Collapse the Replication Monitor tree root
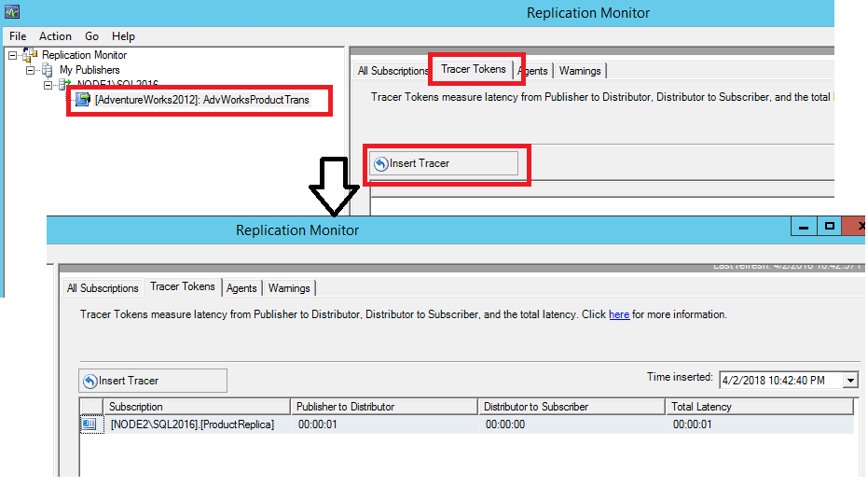 coord(12,56)
